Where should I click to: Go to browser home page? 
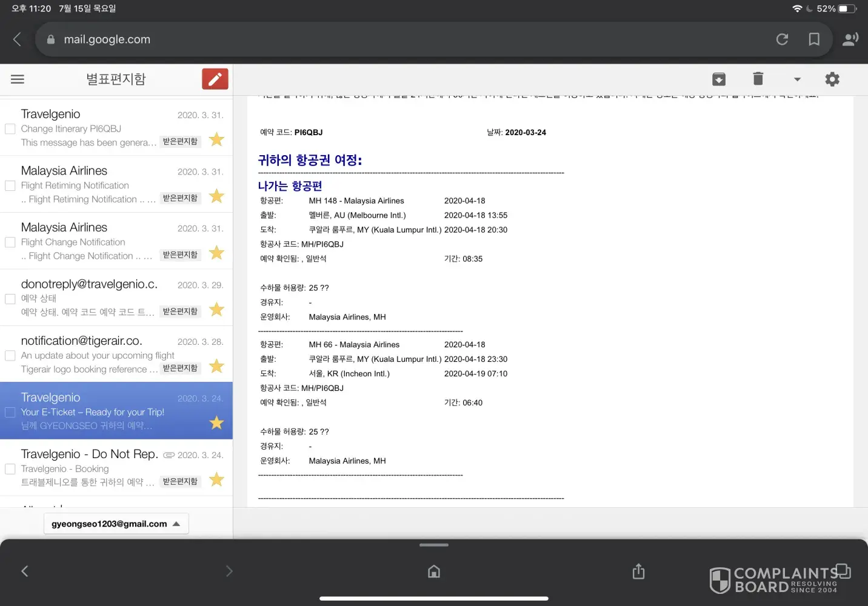(434, 571)
